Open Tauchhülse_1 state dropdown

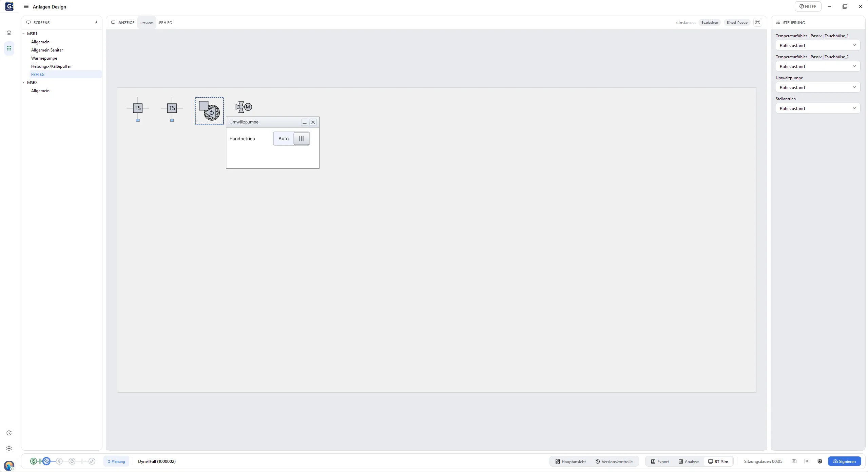pos(818,45)
